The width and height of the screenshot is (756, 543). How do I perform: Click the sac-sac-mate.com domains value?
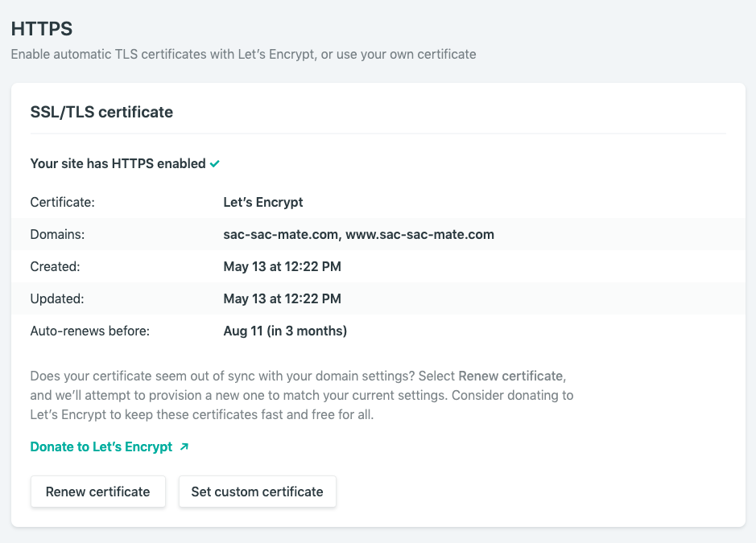pos(358,234)
